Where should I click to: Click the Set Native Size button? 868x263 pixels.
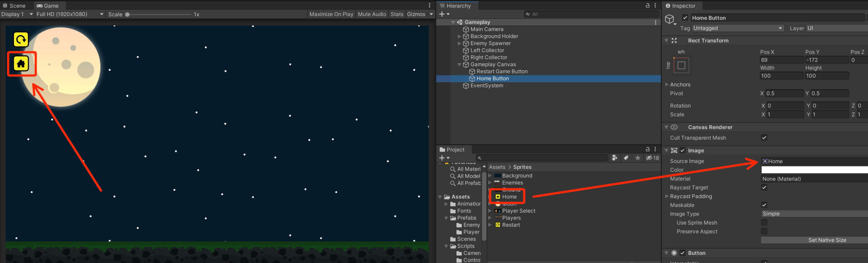[814, 240]
